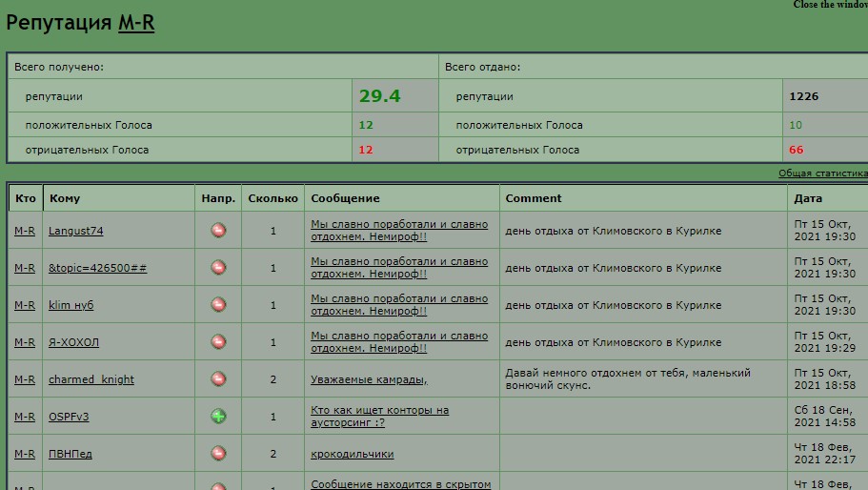Viewport: 868px width, 490px height.
Task: Click M-R sender link in charmed_knight row
Action: point(25,379)
